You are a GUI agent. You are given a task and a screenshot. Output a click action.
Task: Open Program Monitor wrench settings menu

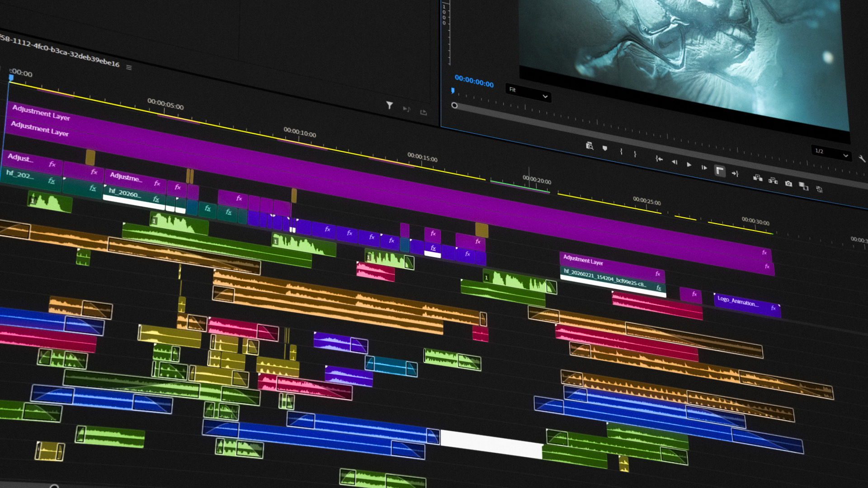point(861,159)
